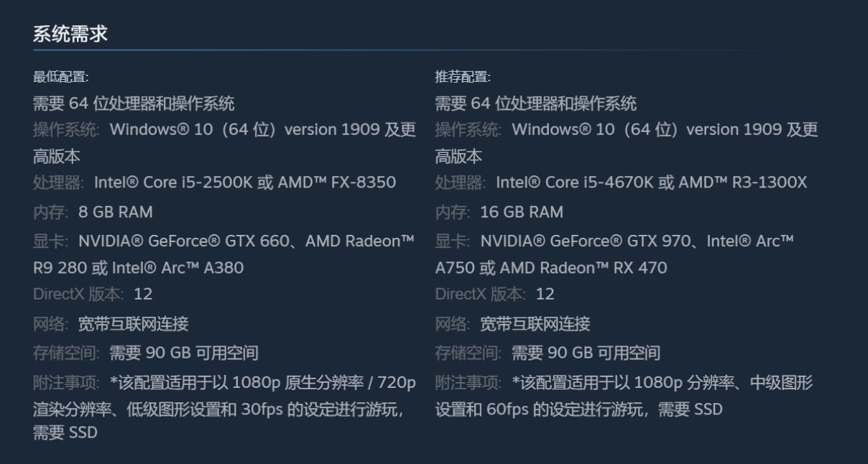868x464 pixels.
Task: Click 操作系统 Windows 10 in the minimum column
Action: pyautogui.click(x=224, y=130)
